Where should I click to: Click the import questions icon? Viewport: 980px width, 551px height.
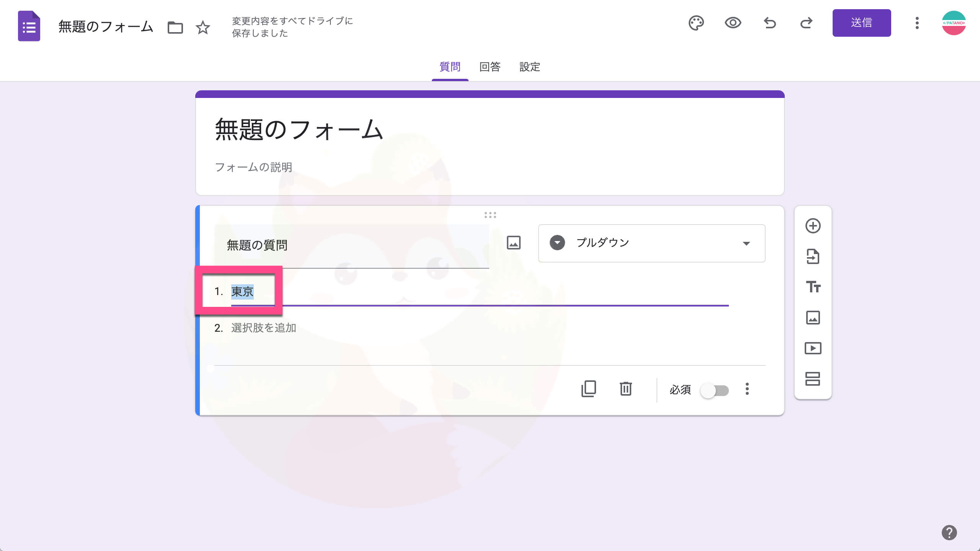coord(813,256)
